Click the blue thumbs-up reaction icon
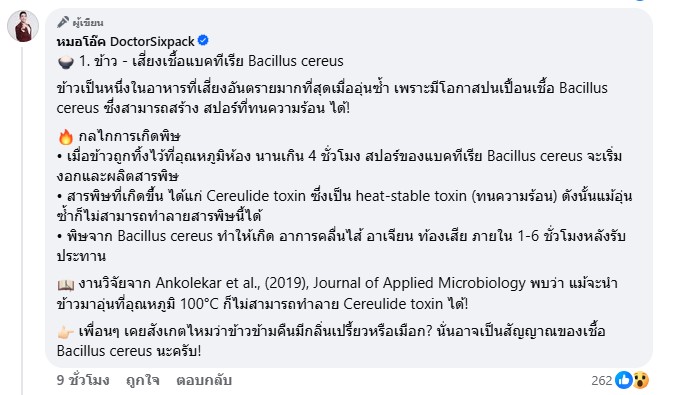The width and height of the screenshot is (688, 395). coord(623,380)
